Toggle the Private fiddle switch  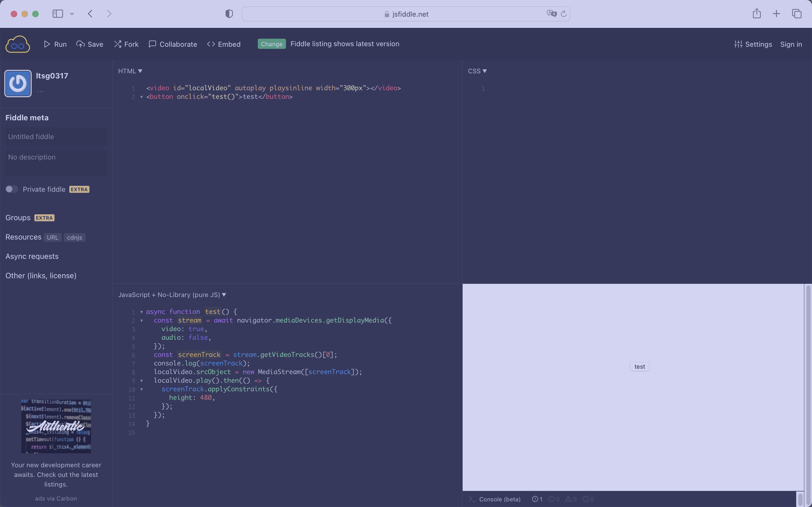12,189
